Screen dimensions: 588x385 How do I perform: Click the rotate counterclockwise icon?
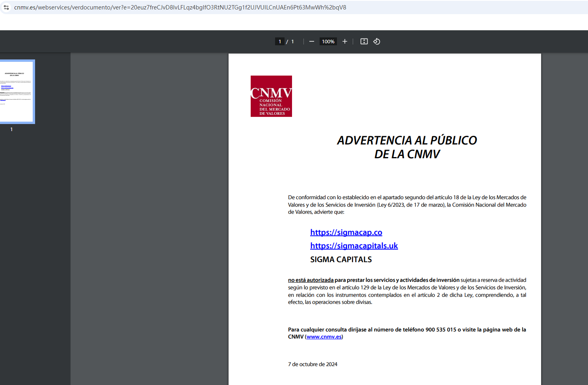point(377,41)
